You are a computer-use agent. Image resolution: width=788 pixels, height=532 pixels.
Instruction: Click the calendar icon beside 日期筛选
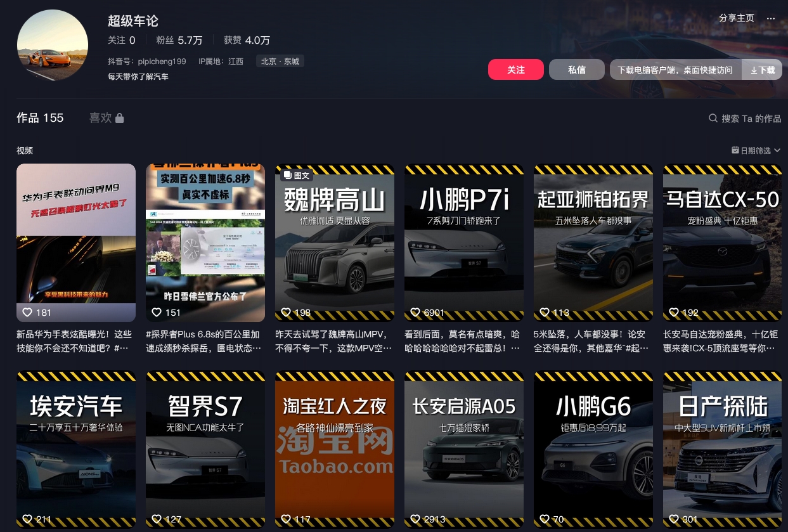[735, 150]
